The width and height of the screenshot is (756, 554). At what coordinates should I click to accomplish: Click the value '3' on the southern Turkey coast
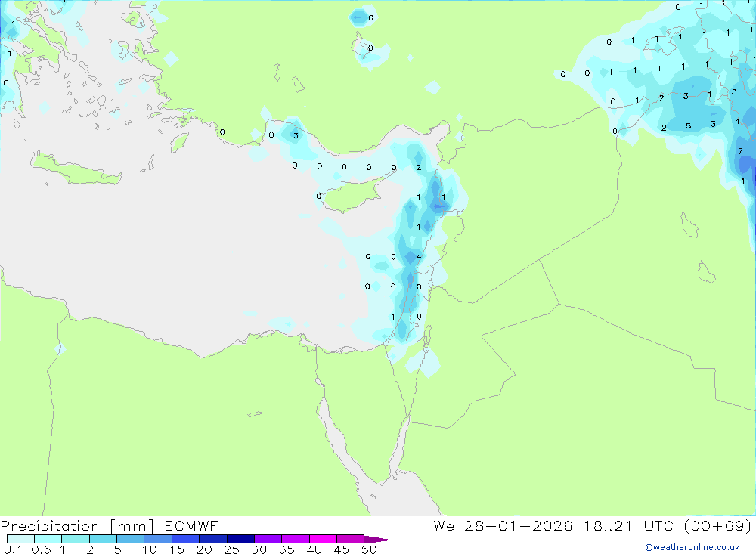(296, 135)
